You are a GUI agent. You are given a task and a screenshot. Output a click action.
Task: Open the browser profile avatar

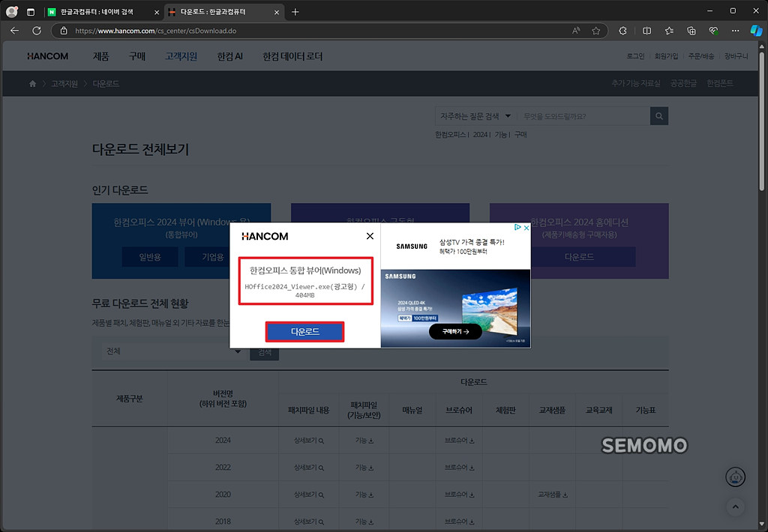[12, 12]
